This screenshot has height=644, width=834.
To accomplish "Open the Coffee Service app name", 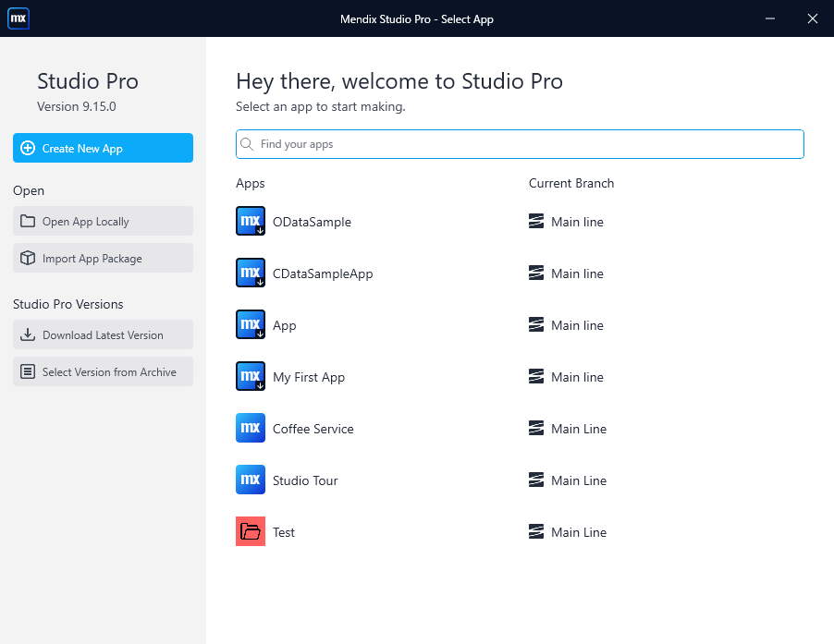I will (313, 429).
